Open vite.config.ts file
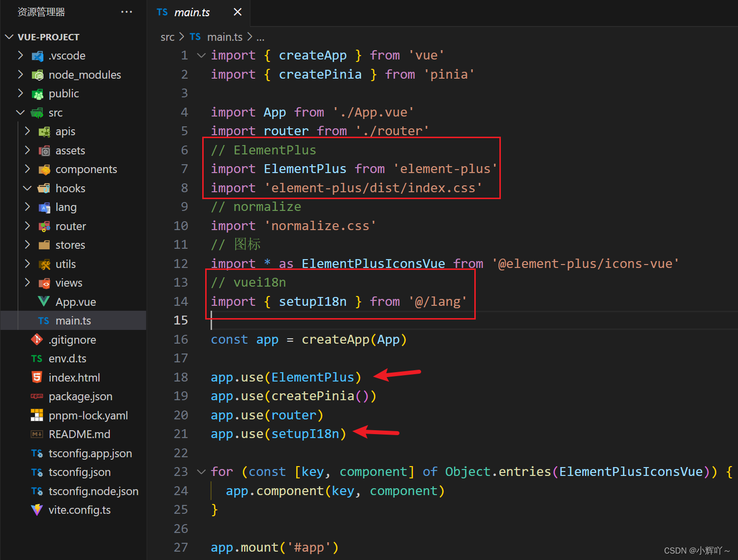738x560 pixels. tap(80, 510)
